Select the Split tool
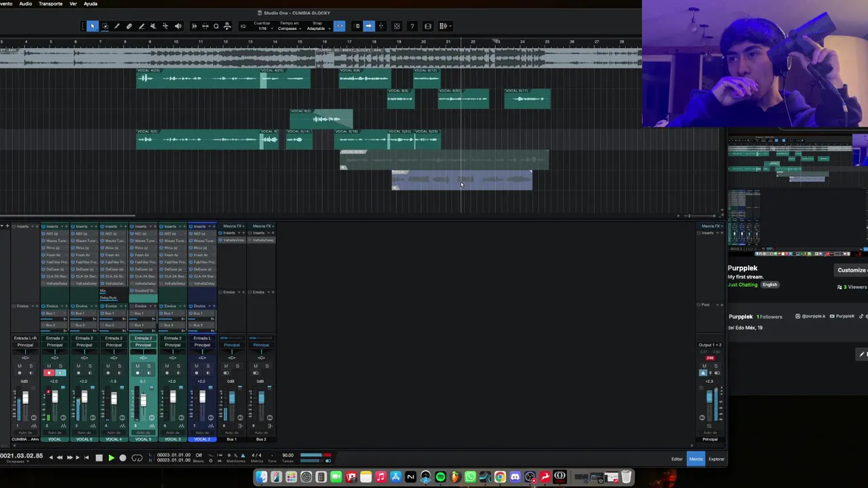 click(117, 26)
